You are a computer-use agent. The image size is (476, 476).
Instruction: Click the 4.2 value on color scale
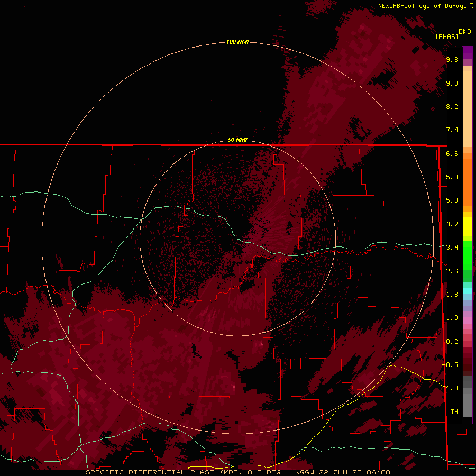click(452, 224)
